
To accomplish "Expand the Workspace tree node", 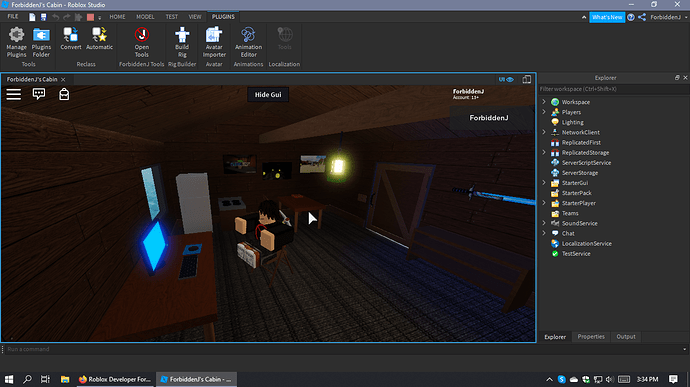I will pos(544,102).
